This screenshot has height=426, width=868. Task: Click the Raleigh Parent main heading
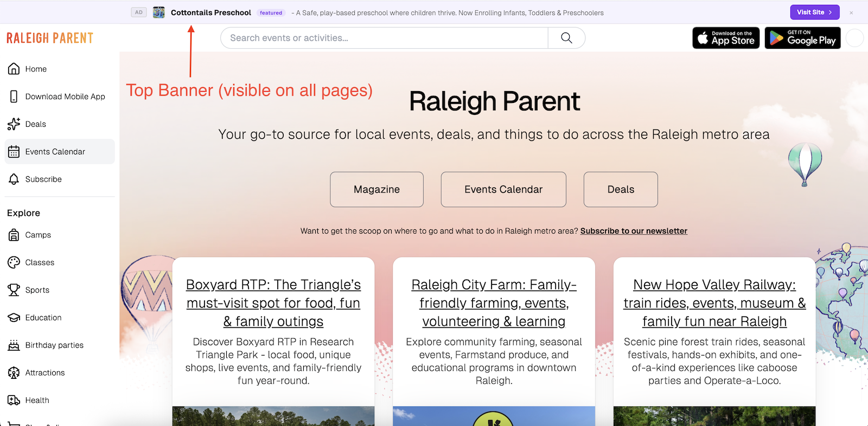(494, 101)
